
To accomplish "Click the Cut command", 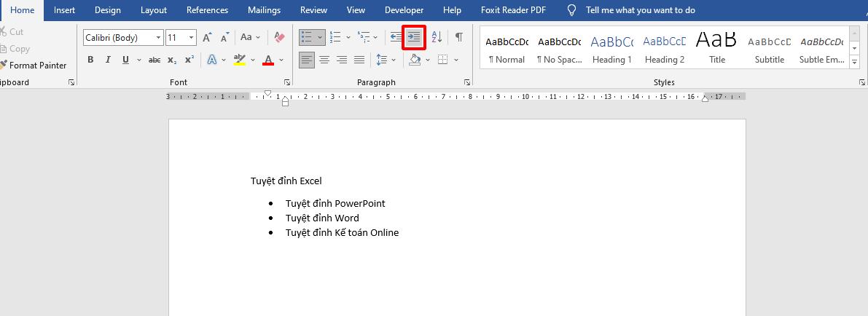I will coord(12,32).
